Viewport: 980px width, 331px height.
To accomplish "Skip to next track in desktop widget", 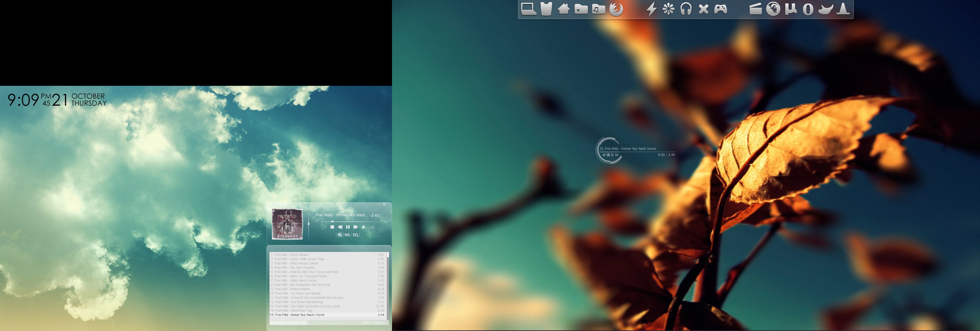I will pyautogui.click(x=617, y=155).
